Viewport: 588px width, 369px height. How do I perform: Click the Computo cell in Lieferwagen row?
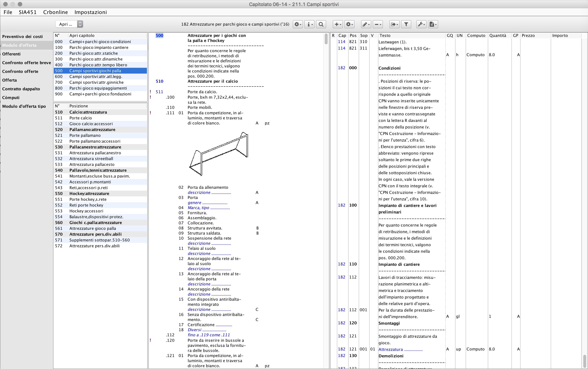[x=475, y=55]
